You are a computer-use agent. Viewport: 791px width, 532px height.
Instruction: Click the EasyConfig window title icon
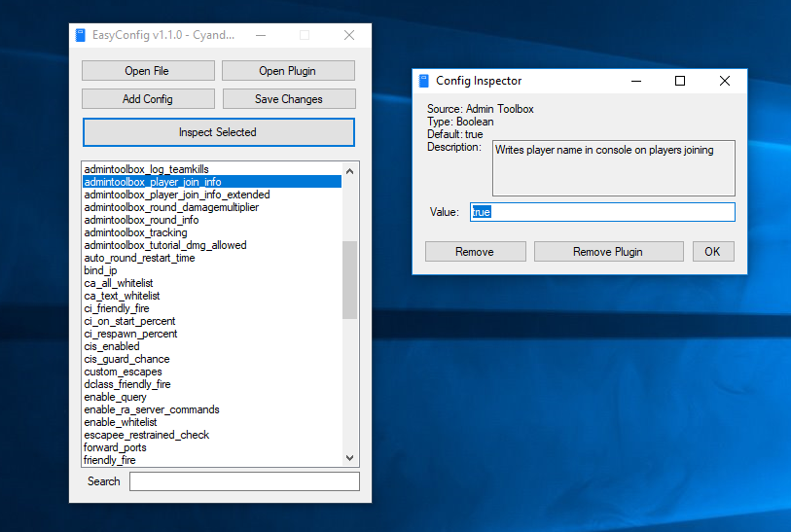[x=80, y=35]
